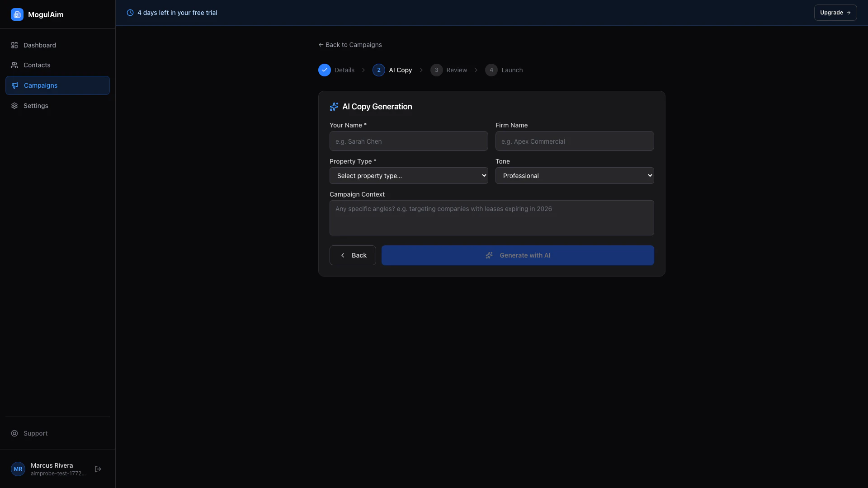
Task: Expand the Tone dropdown set to Professional
Action: (x=574, y=176)
